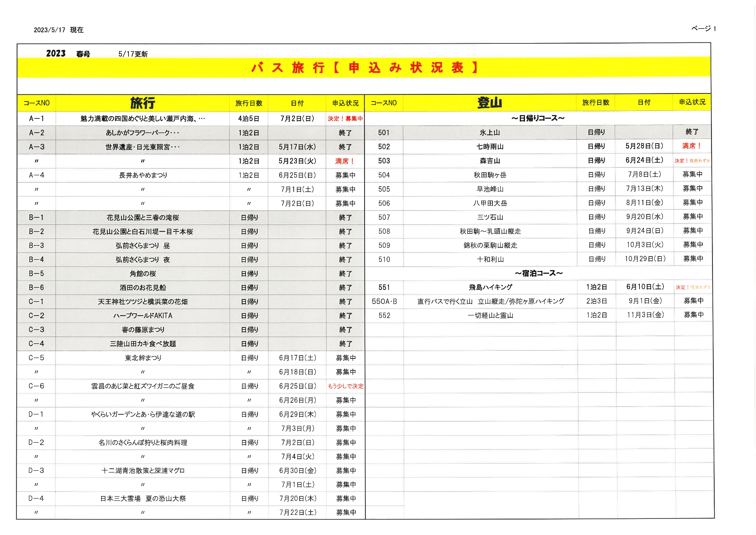Click 世界遺産・日光東照宮 tour name
Image resolution: width=756 pixels, height=535 pixels.
pos(143,147)
